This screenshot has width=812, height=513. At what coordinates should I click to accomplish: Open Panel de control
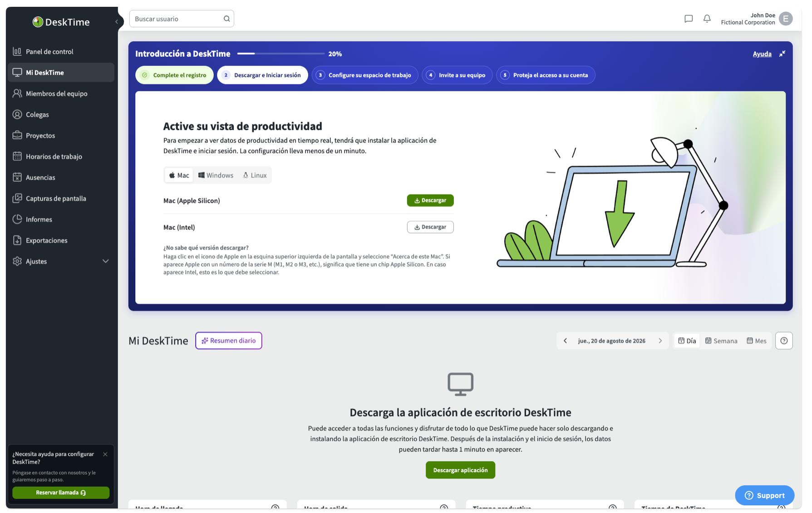click(61, 51)
